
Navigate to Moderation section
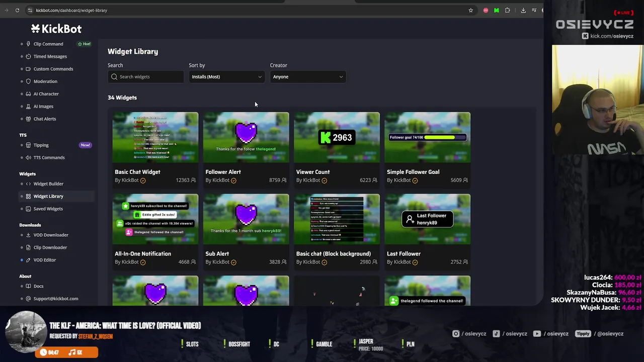pos(45,81)
